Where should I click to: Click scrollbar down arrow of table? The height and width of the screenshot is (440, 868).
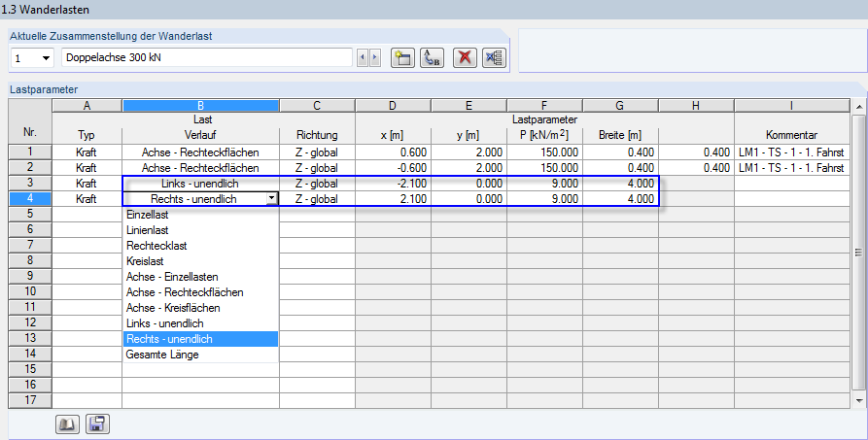coord(858,401)
